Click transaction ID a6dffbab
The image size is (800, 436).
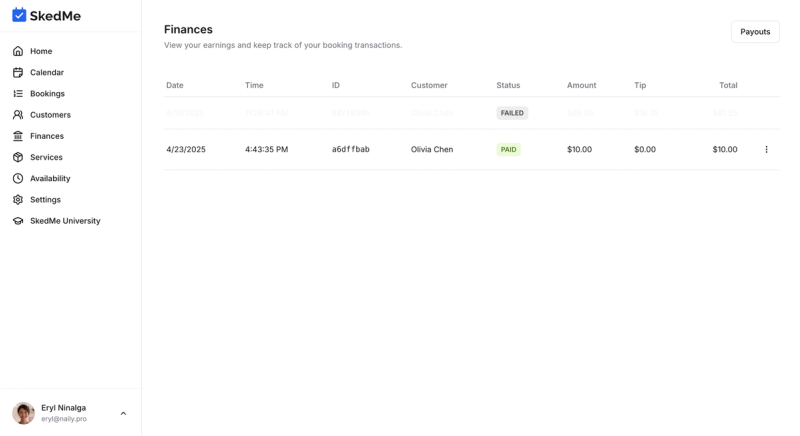[x=351, y=149]
